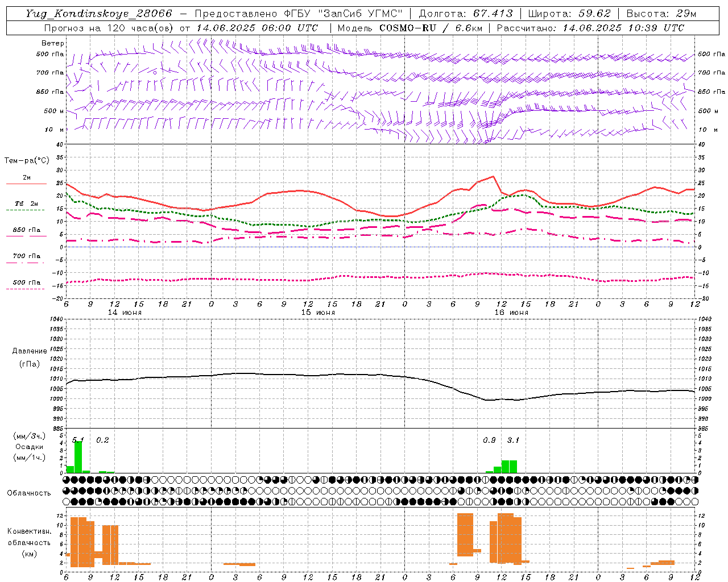Click the Давление panel label
Viewport: 728px width, 582px height.
[30, 351]
